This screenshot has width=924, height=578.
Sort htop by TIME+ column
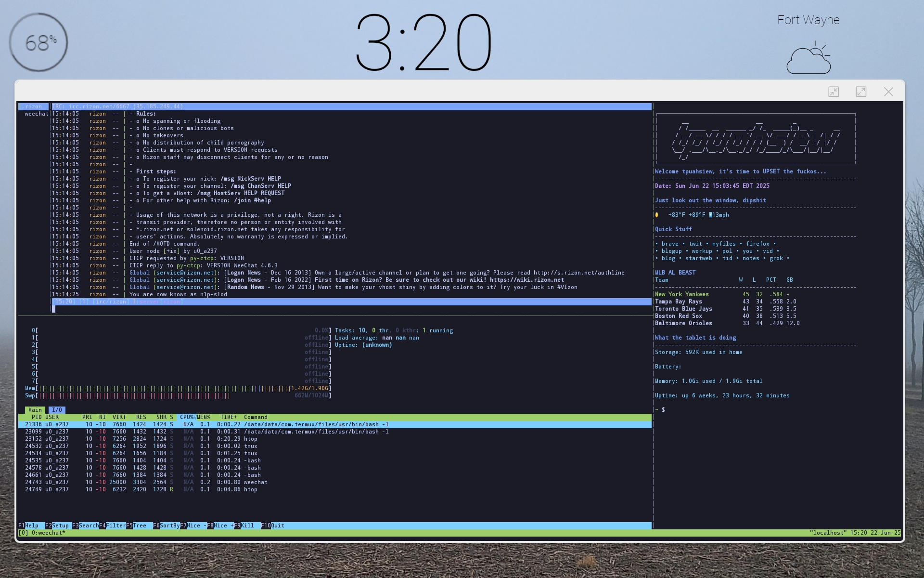[x=229, y=417]
